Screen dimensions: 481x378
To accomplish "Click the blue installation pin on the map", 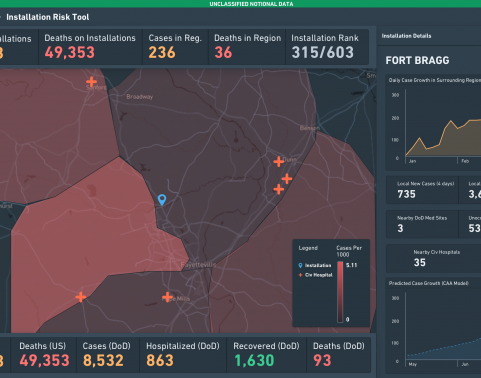I will tap(162, 200).
